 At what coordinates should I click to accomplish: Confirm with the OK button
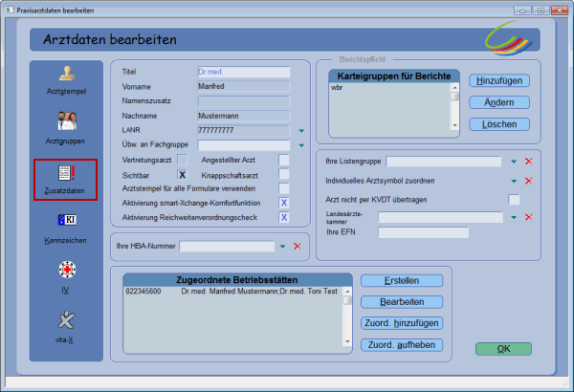503,349
